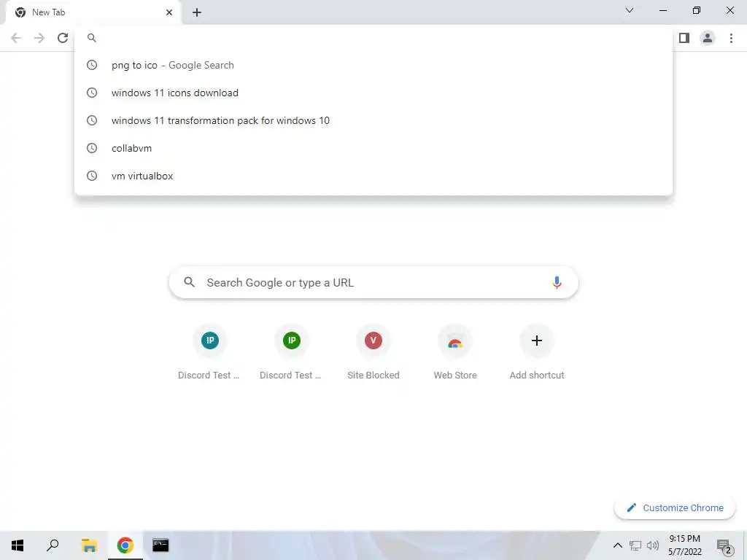The height and width of the screenshot is (560, 747).
Task: Click the Add shortcut button
Action: [x=536, y=352]
